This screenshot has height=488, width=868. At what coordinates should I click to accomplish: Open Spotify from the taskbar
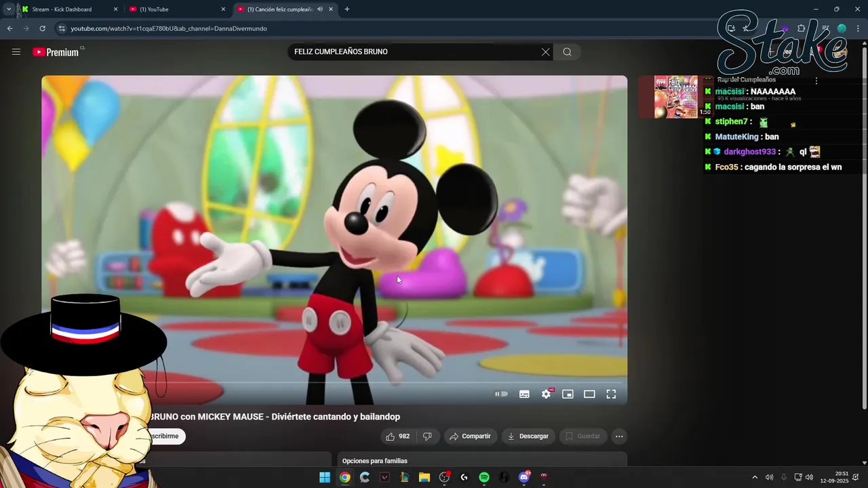click(x=484, y=477)
